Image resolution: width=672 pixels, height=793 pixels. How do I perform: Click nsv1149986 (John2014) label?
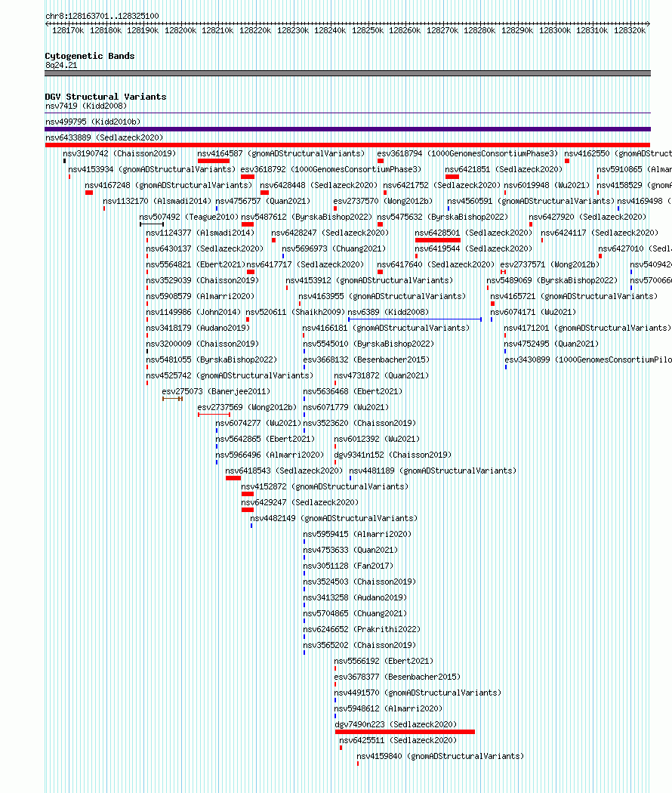click(x=193, y=312)
